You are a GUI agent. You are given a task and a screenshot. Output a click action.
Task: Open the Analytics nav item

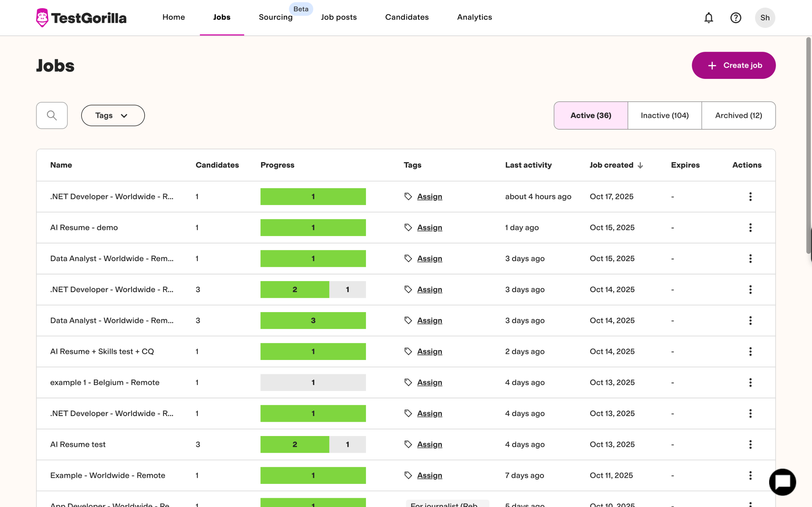474,17
